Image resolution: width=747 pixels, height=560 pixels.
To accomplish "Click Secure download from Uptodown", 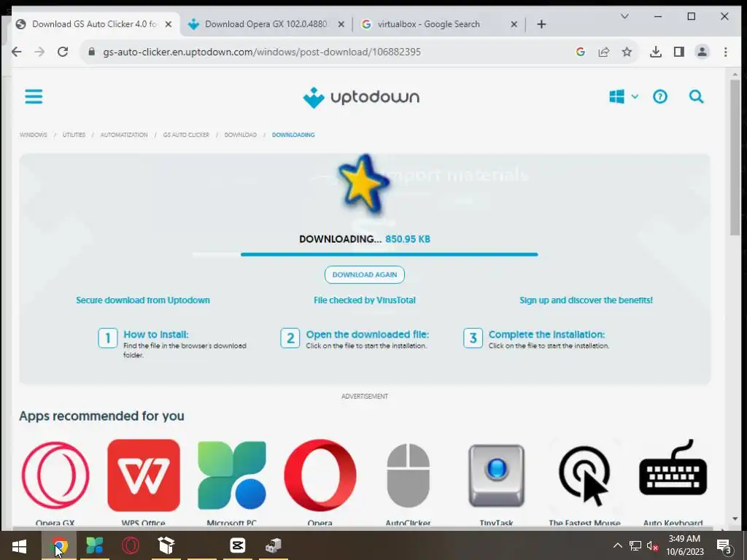I will point(143,300).
